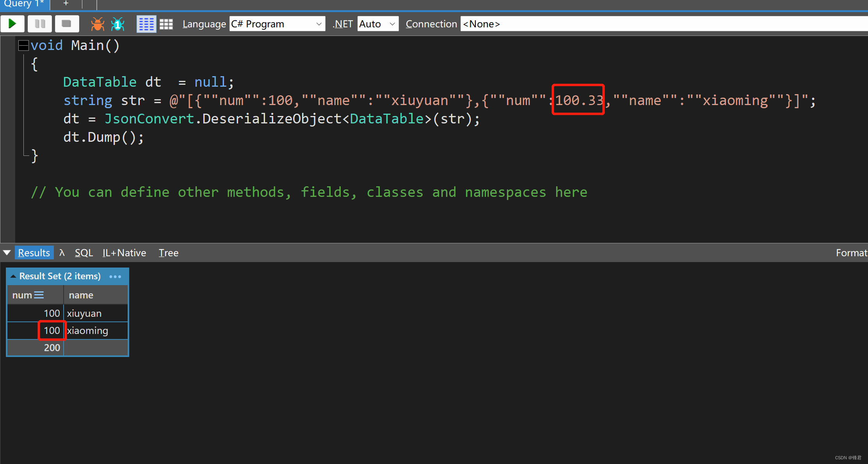
Task: Click the Run (Execute) button
Action: pos(12,23)
